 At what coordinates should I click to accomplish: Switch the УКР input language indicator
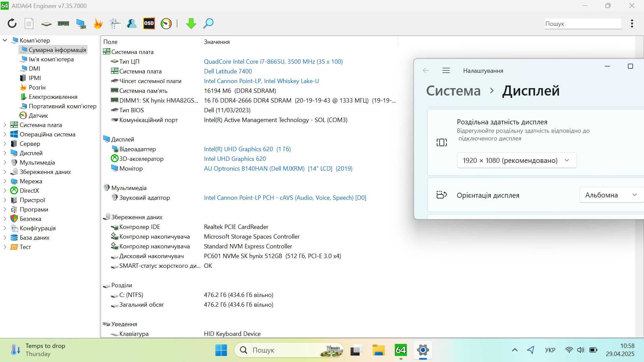click(x=550, y=350)
